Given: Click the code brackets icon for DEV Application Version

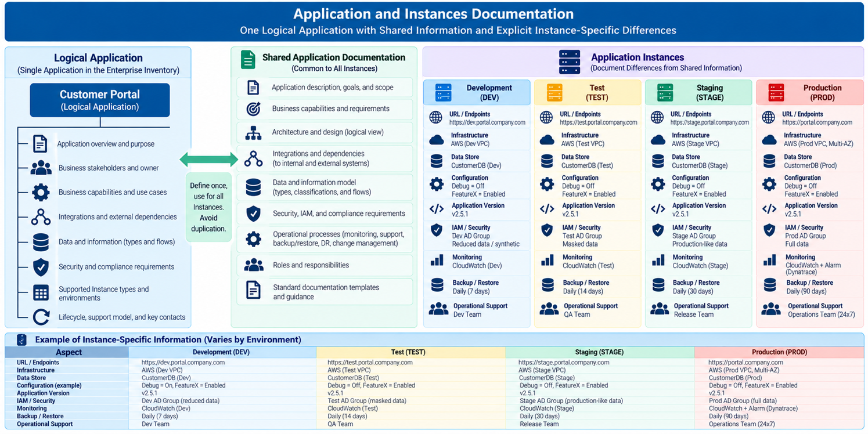Looking at the screenshot, I should [437, 209].
